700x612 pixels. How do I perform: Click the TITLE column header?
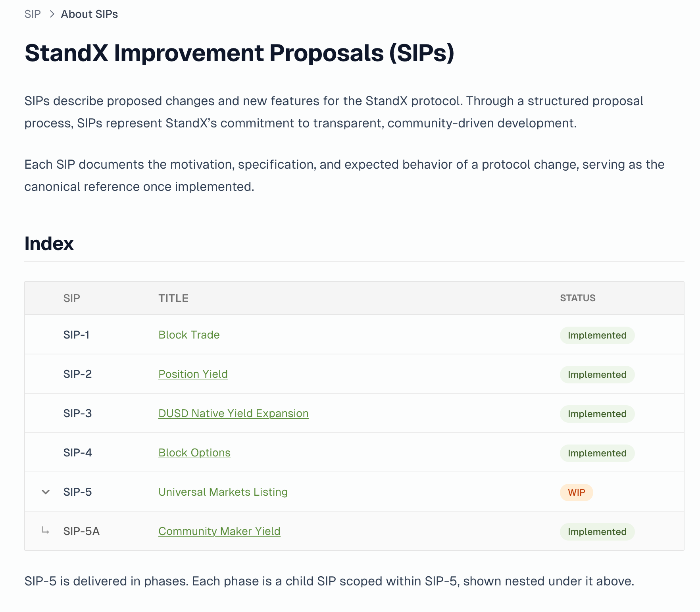click(x=173, y=298)
